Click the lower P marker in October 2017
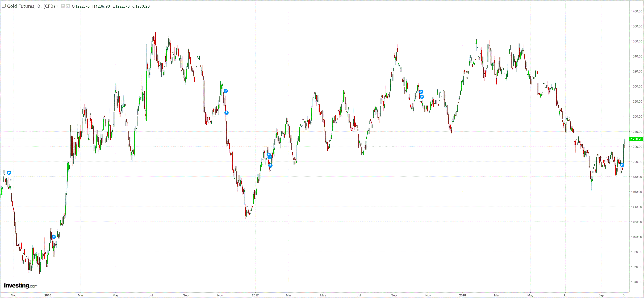644x298 pixels. pos(422,97)
